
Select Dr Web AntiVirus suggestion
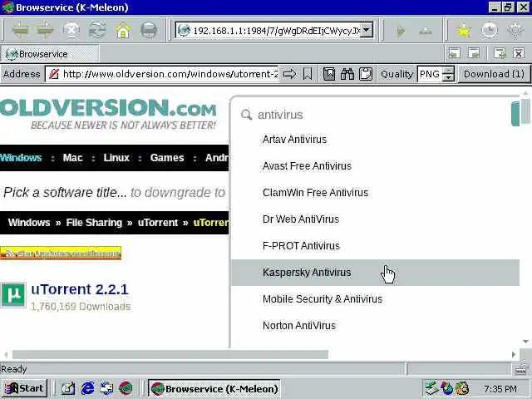375,219
